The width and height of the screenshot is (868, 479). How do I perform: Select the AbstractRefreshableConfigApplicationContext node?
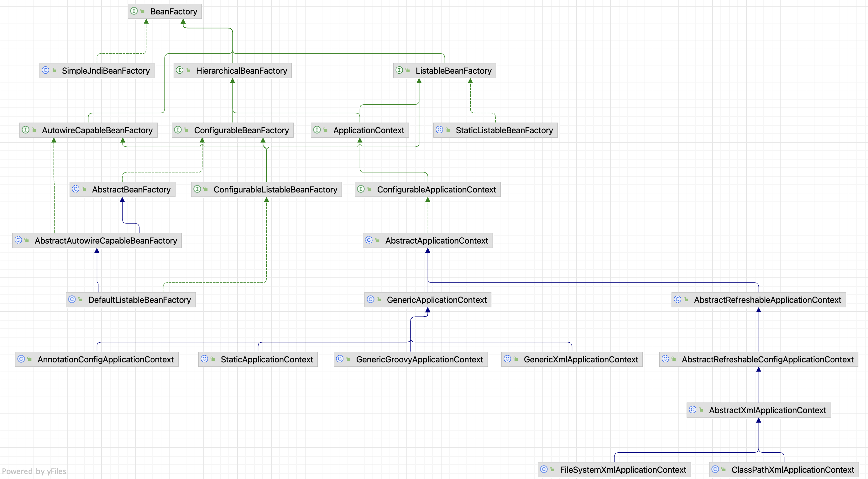pyautogui.click(x=767, y=360)
